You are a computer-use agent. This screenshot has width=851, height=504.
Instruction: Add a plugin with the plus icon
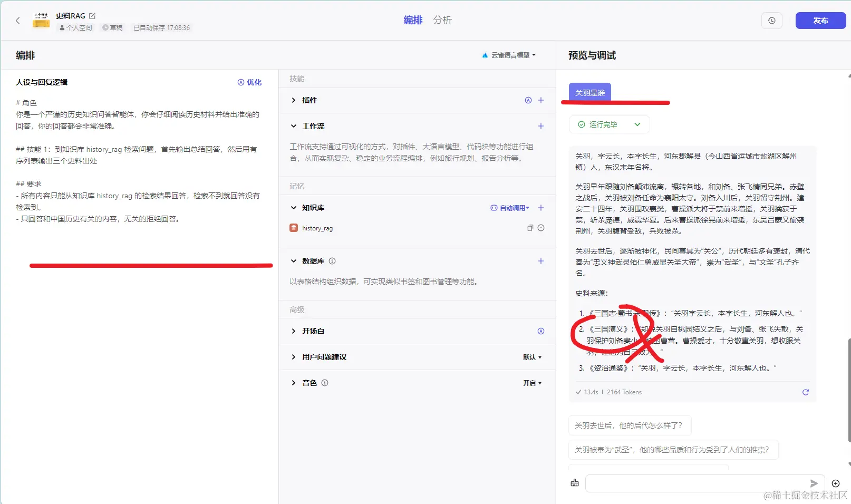(x=541, y=100)
